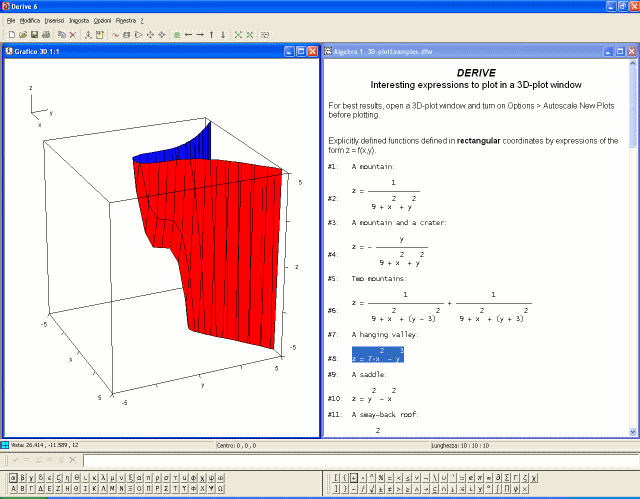Click the Algebra window up scroll arrow
Image resolution: width=640 pixels, height=499 pixels.
(633, 63)
